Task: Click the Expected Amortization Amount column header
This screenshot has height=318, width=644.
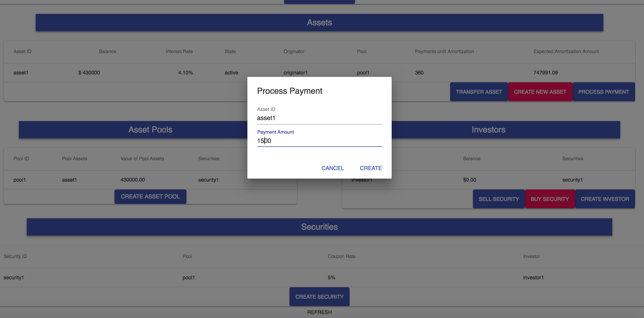Action: tap(566, 52)
